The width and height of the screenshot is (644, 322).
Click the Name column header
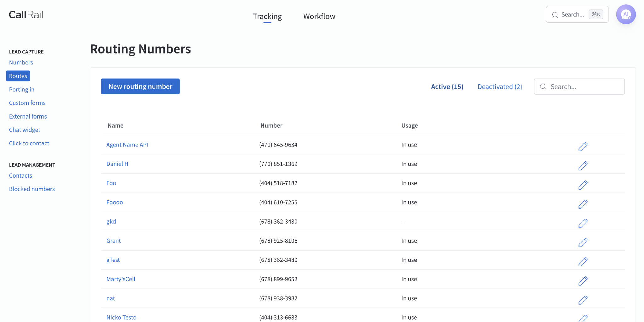116,125
